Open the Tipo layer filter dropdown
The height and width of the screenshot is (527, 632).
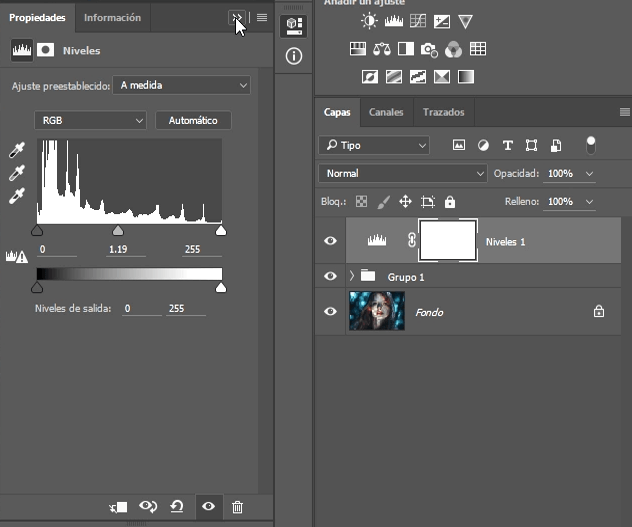tap(374, 145)
